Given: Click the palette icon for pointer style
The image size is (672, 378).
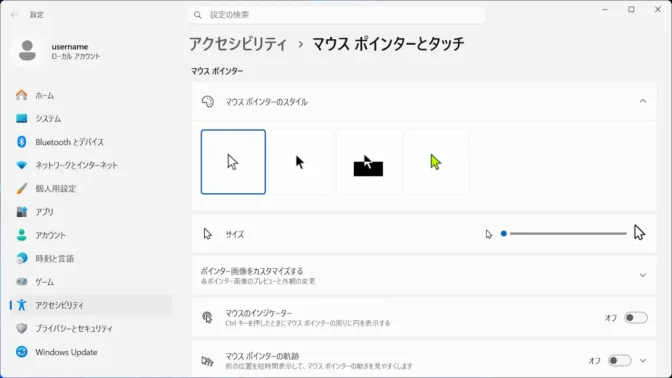Looking at the screenshot, I should coord(207,102).
